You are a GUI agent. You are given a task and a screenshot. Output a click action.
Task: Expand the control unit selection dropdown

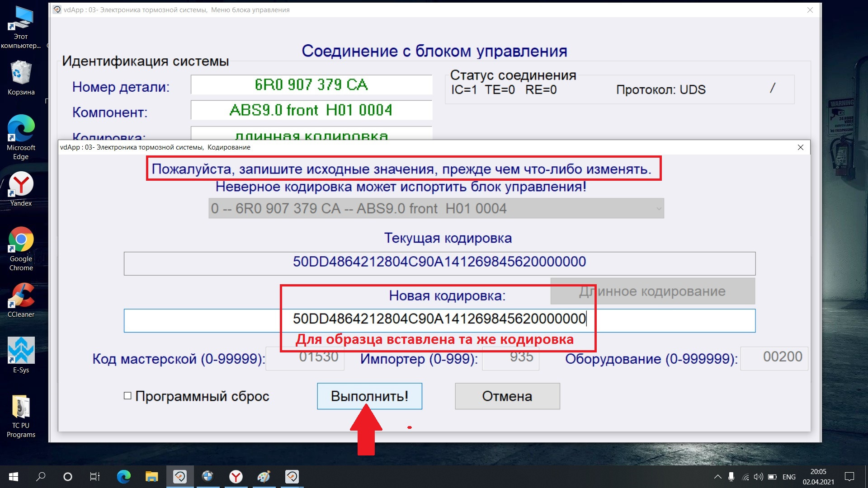pos(658,208)
